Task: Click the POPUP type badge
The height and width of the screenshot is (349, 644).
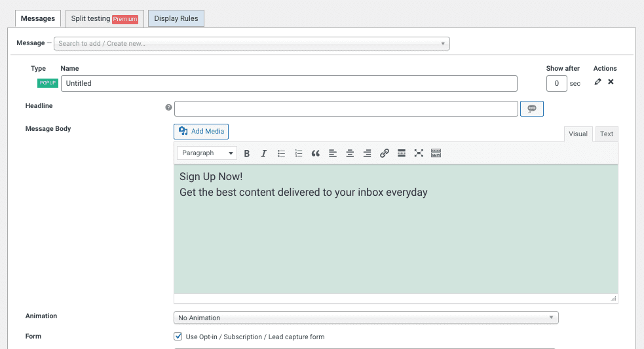Action: [x=48, y=83]
